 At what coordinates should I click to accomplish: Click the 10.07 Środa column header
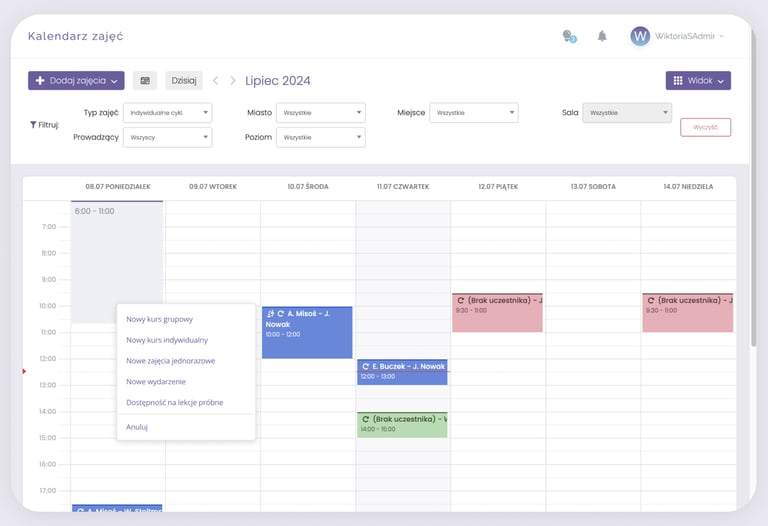tap(308, 187)
